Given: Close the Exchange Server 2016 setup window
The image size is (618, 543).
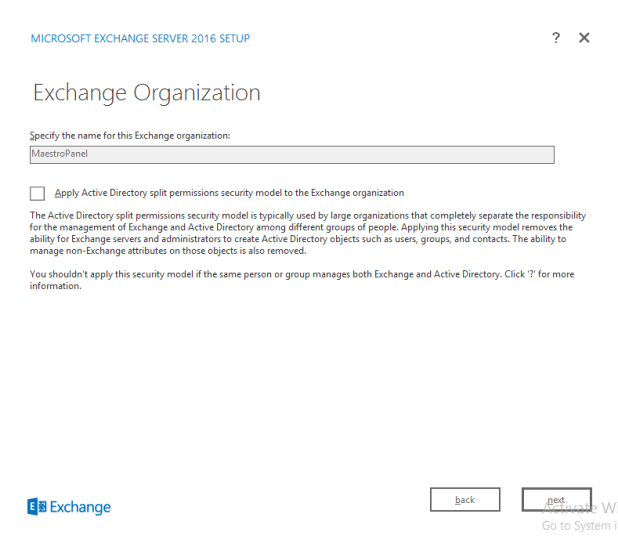Looking at the screenshot, I should click(584, 38).
